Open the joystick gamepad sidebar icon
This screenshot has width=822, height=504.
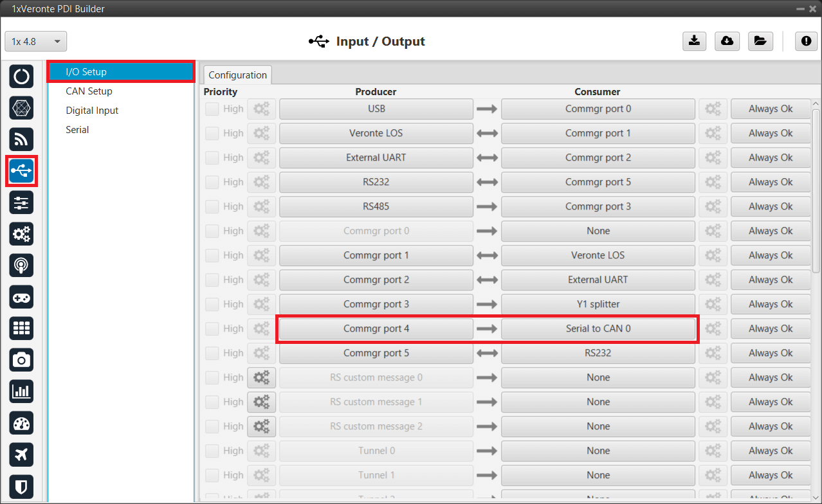(x=22, y=296)
